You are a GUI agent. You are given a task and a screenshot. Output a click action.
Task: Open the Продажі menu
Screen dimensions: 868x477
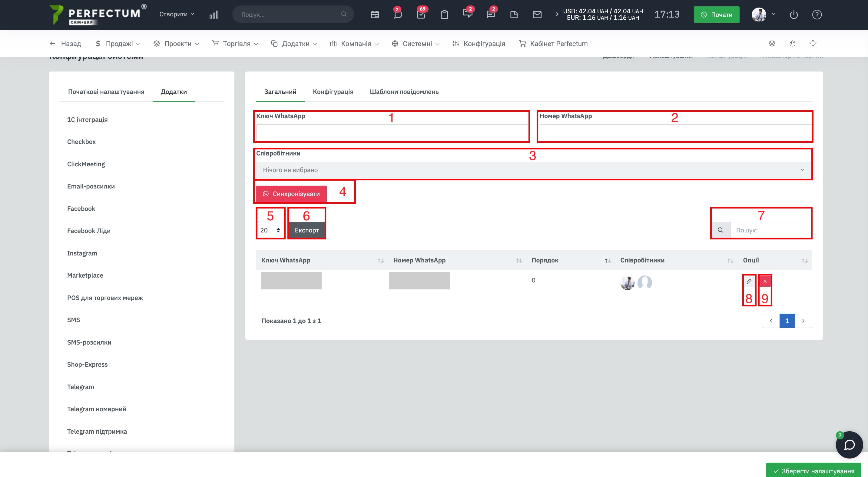click(119, 44)
